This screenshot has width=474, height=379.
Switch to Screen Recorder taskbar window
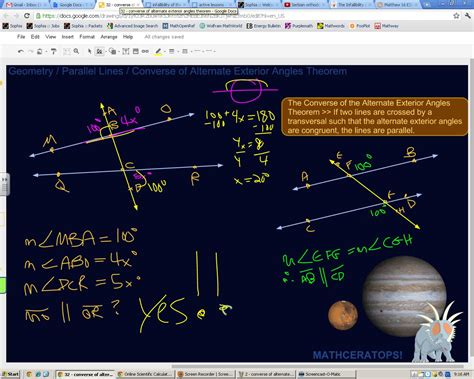(205, 374)
